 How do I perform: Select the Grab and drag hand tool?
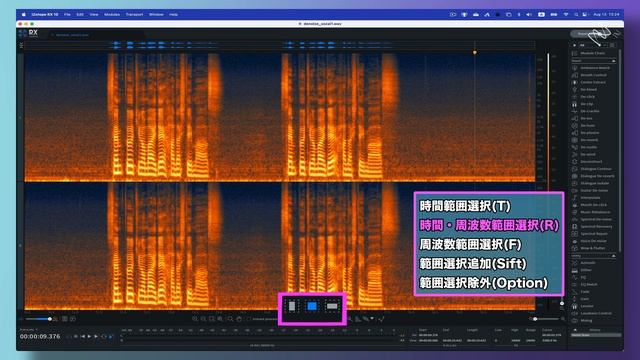pos(239,319)
